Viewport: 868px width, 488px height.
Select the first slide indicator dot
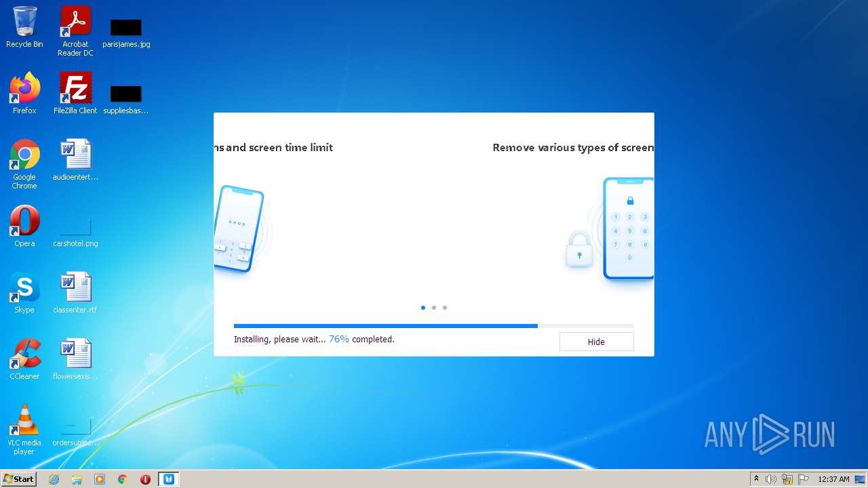pyautogui.click(x=423, y=308)
